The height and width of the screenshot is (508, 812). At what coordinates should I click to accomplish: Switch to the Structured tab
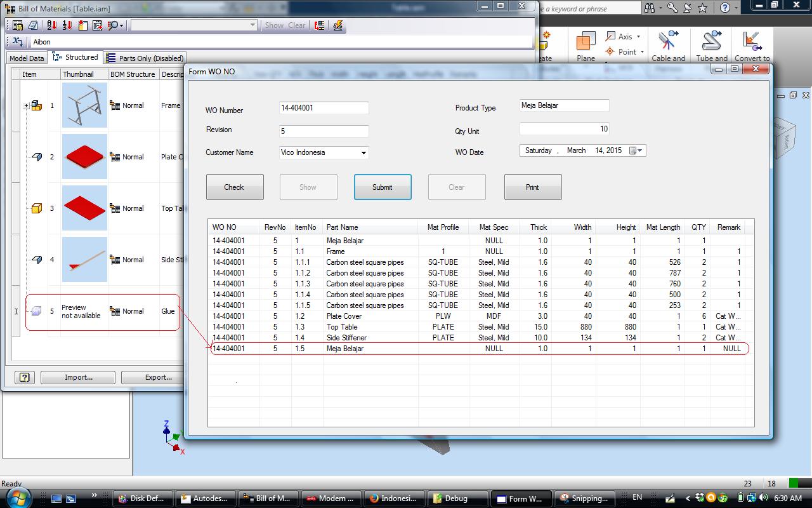pyautogui.click(x=75, y=57)
